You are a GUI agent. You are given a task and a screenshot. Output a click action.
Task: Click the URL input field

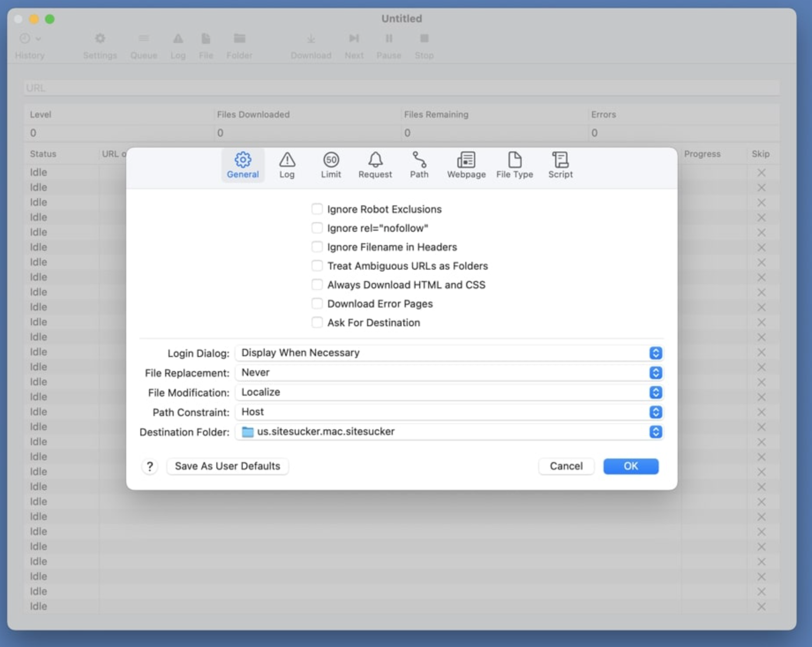pyautogui.click(x=402, y=88)
